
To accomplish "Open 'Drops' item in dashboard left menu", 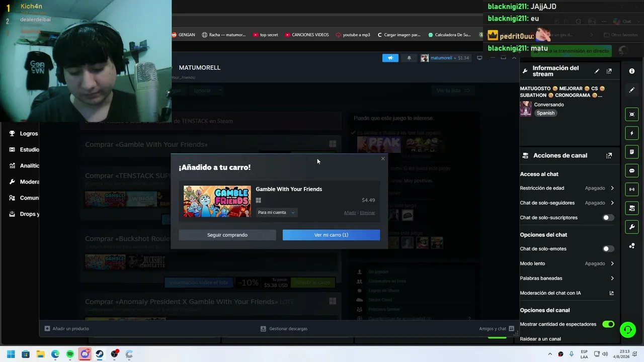I will point(24,214).
